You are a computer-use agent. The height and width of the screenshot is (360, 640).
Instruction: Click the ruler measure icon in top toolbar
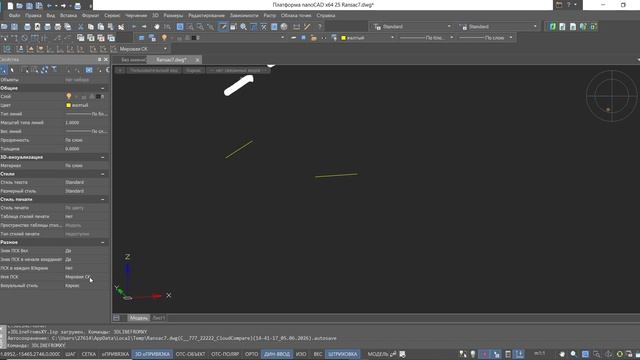[x=296, y=27]
